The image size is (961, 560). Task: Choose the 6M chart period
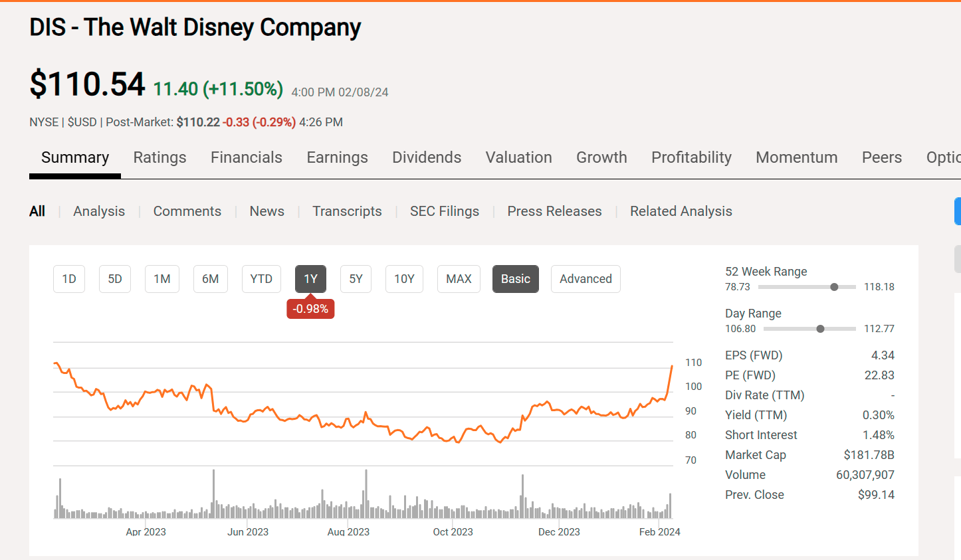210,279
